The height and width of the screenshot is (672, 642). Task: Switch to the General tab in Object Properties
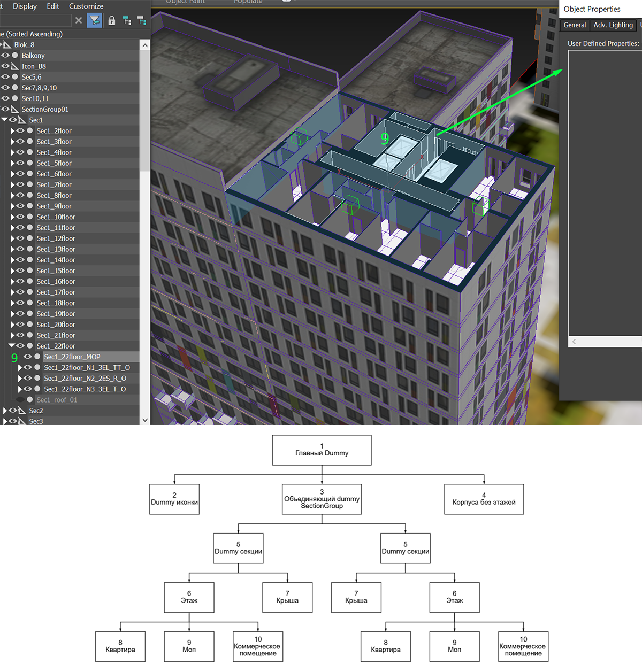575,25
